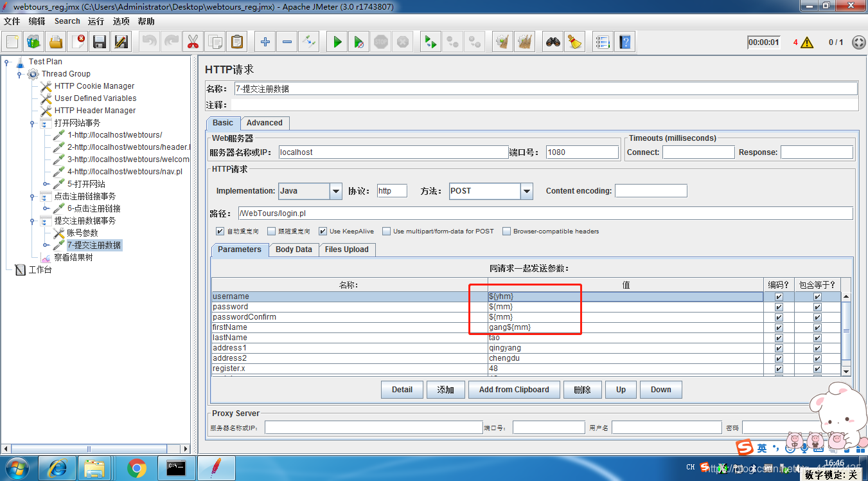Start the test with green play icon
Screen dimensions: 868x481
(337, 42)
